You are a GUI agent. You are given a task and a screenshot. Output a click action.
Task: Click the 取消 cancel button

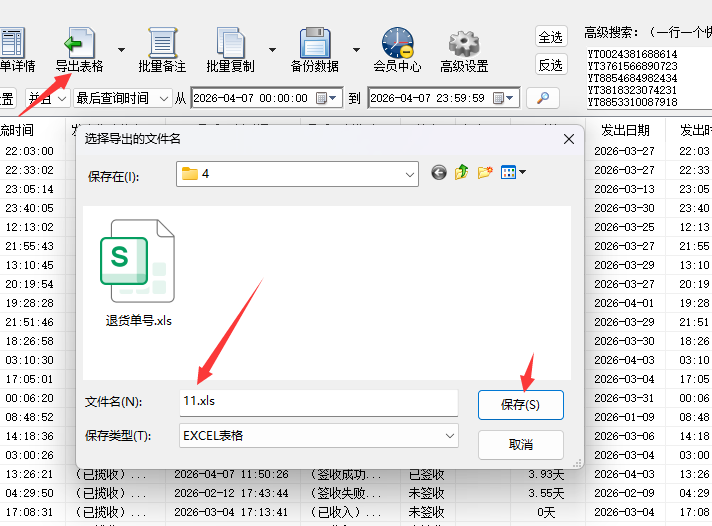point(520,444)
